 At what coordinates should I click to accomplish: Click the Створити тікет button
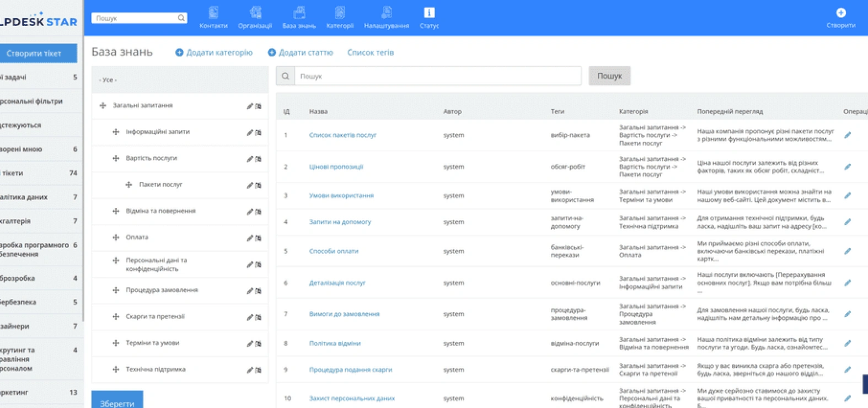34,53
